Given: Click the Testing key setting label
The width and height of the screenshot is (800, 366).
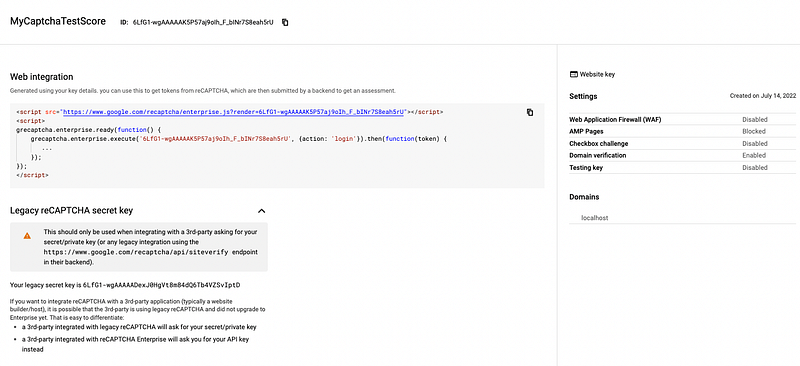Looking at the screenshot, I should tap(585, 167).
